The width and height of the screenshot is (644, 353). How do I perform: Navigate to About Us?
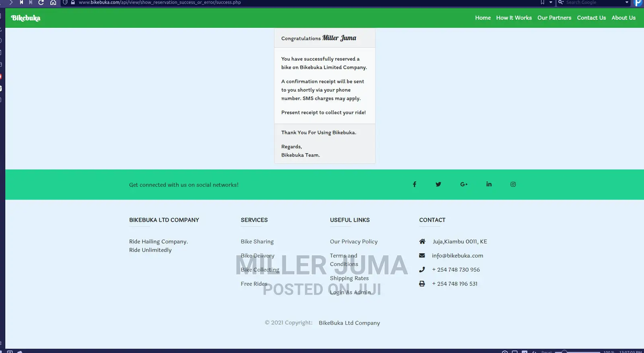coord(623,18)
